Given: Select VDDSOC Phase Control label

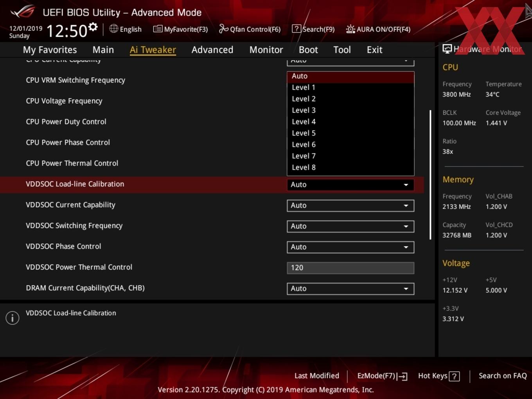Looking at the screenshot, I should (63, 246).
